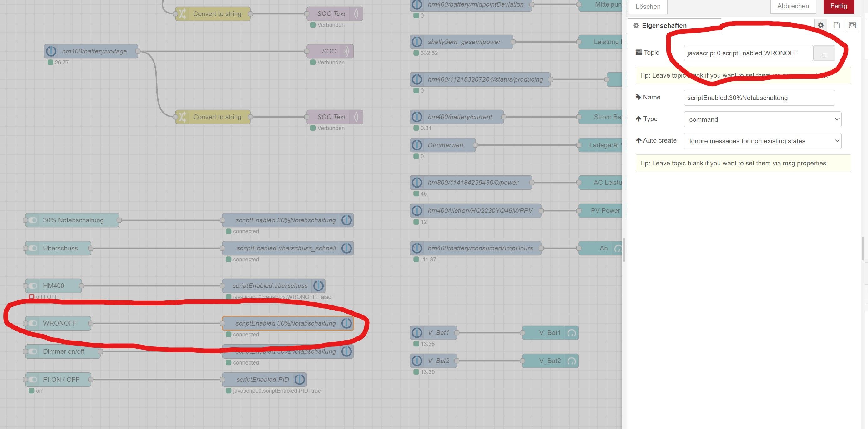Click into the Name input field
The width and height of the screenshot is (868, 429).
[759, 98]
